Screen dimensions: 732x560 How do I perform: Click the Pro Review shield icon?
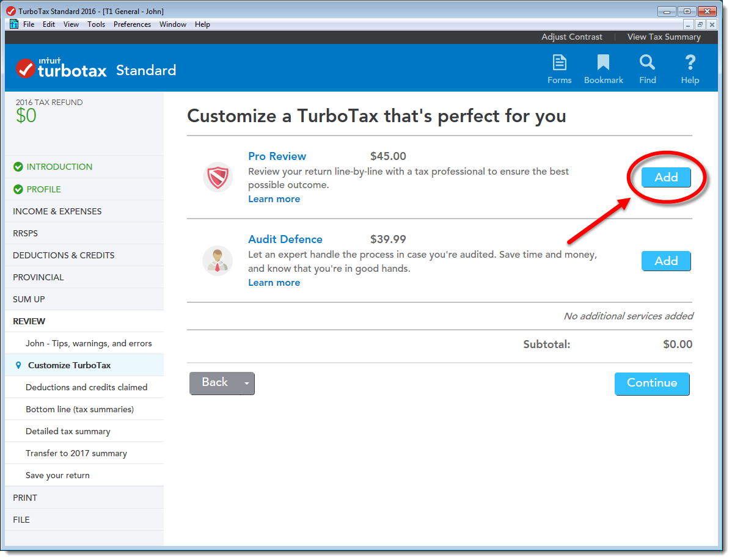click(x=218, y=177)
